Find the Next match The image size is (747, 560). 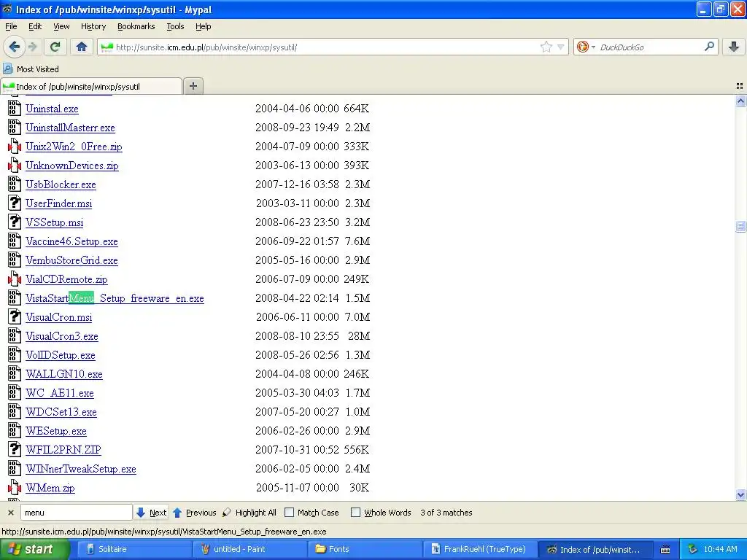point(152,513)
